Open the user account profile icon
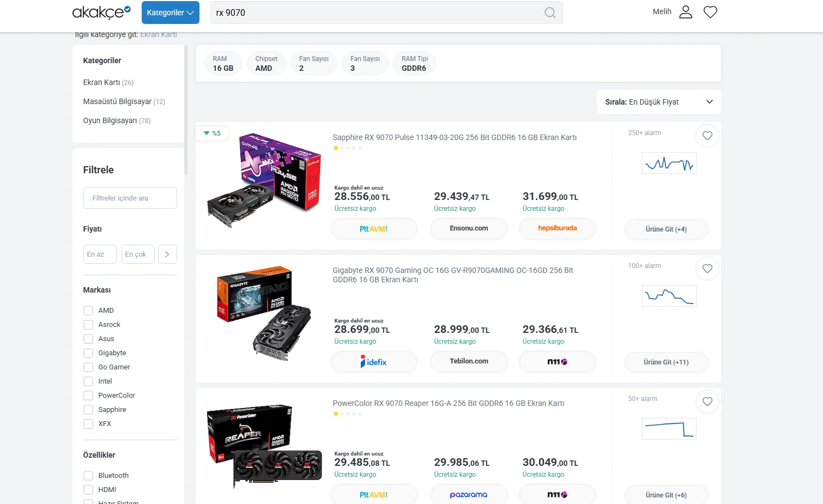This screenshot has width=823, height=504. pos(686,12)
